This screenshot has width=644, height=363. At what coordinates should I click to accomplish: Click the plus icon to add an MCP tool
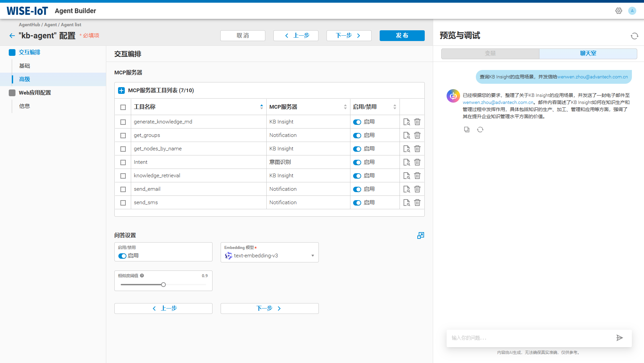(121, 90)
